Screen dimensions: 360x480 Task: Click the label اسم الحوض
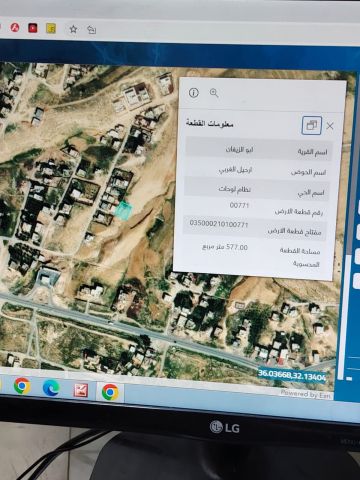click(308, 172)
